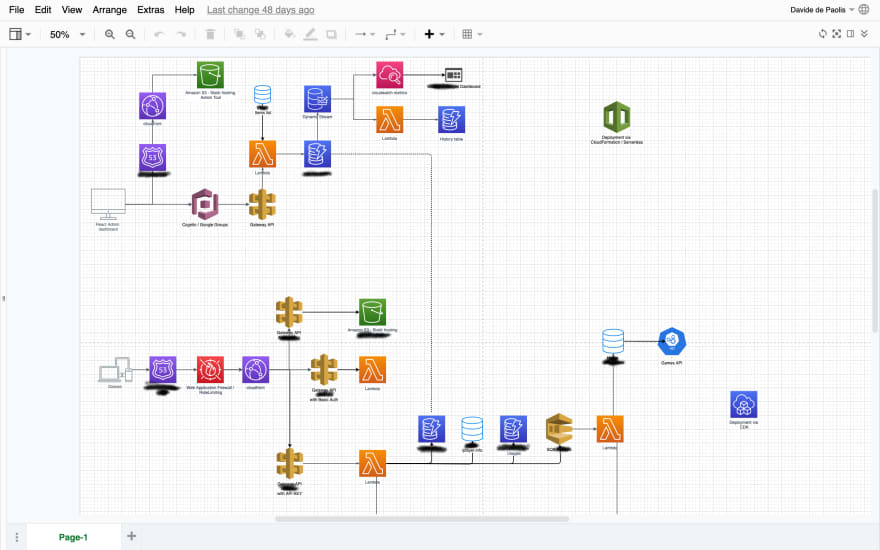Viewport: 880px width, 550px height.
Task: Open the Insert plus dropdown
Action: 434,34
